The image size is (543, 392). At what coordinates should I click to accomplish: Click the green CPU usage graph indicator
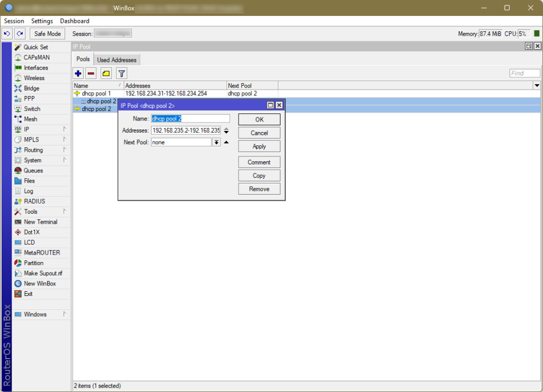(536, 33)
